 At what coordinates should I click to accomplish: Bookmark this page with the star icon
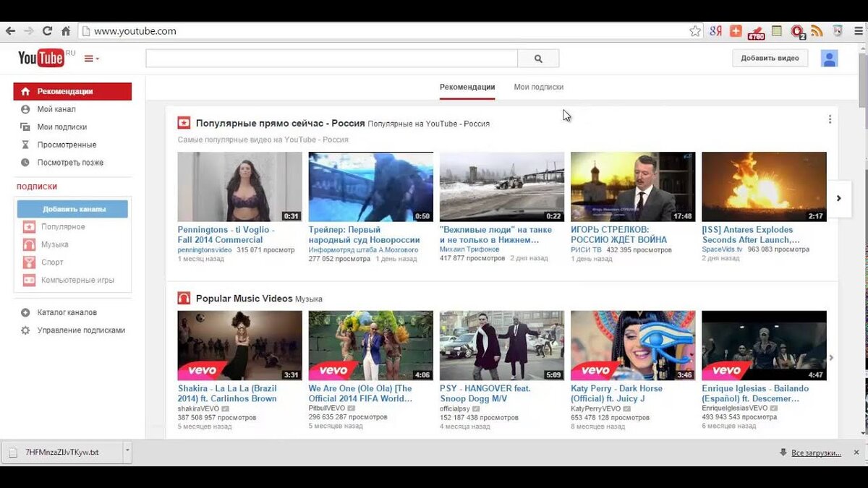click(695, 31)
